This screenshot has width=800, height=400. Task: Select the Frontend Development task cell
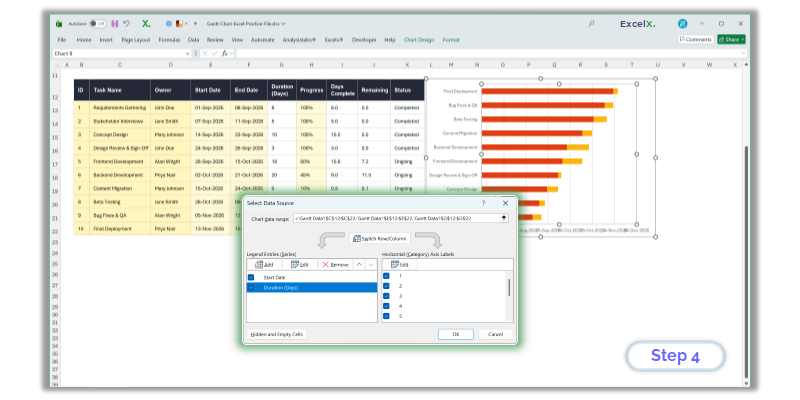coord(120,161)
